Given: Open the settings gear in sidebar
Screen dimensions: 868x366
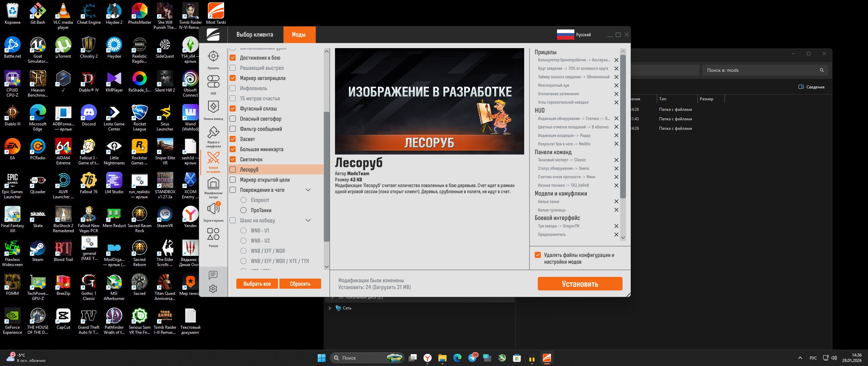Looking at the screenshot, I should click(x=213, y=289).
